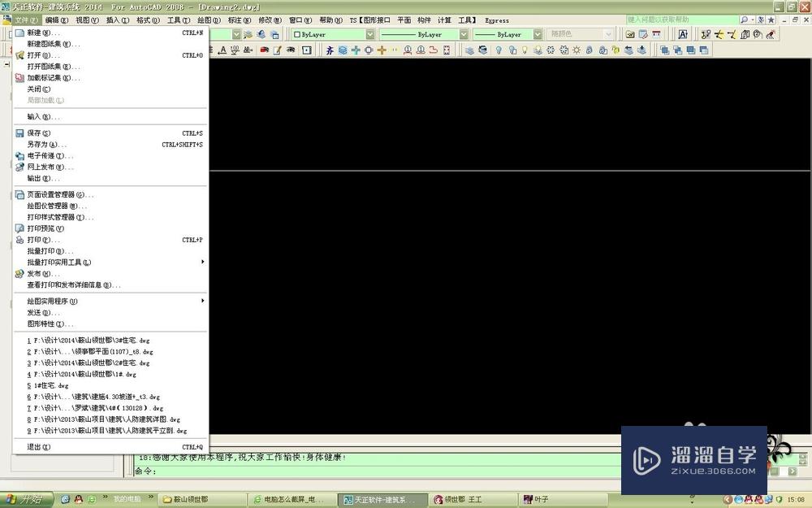Click the circle target icon in second toolbar
This screenshot has width=812, height=508.
[x=369, y=50]
